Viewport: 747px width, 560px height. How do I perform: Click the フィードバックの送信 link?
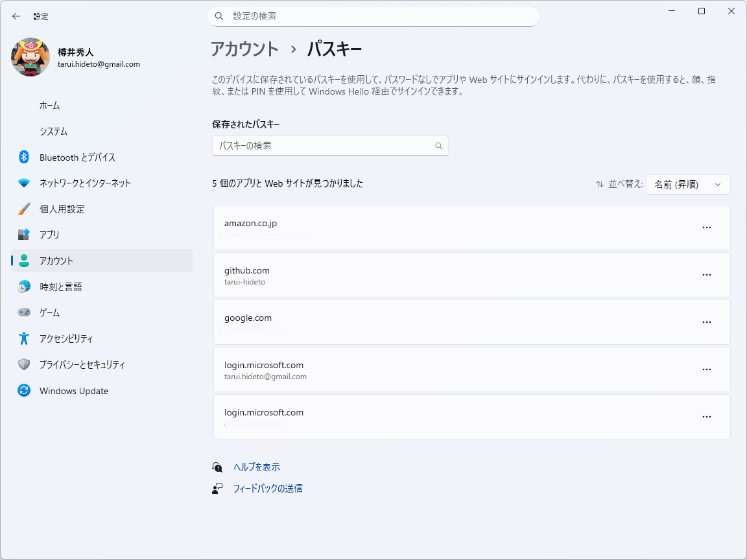[x=268, y=488]
